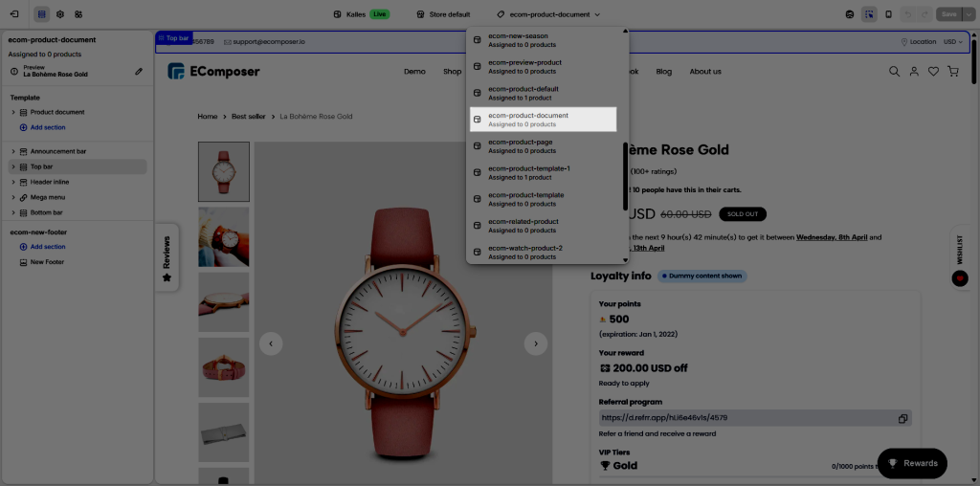
Task: Toggle the inspector selection tool
Action: [869, 14]
